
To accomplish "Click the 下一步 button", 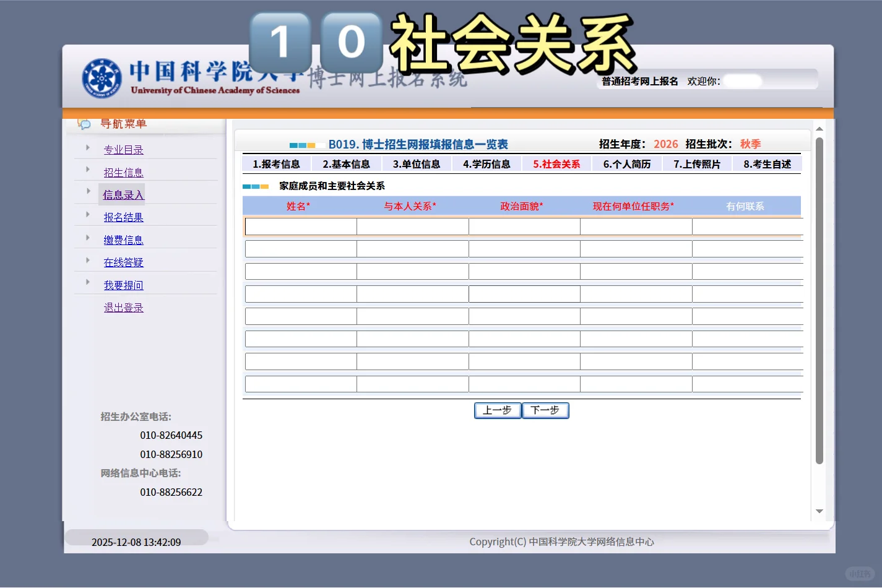I will coord(545,410).
